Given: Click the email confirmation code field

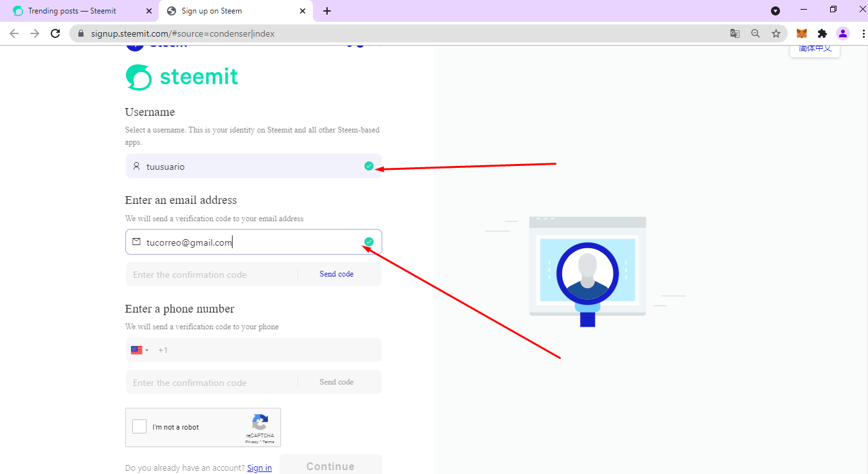Looking at the screenshot, I should pyautogui.click(x=211, y=274).
